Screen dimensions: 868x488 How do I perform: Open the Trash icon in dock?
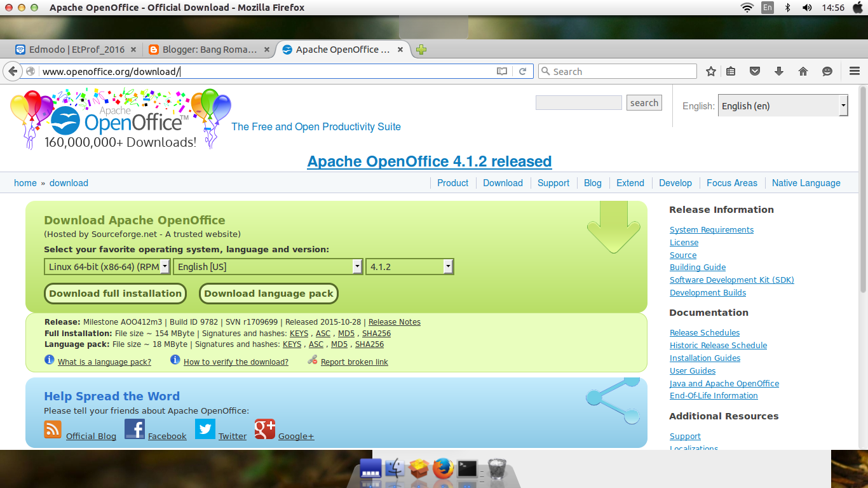496,470
